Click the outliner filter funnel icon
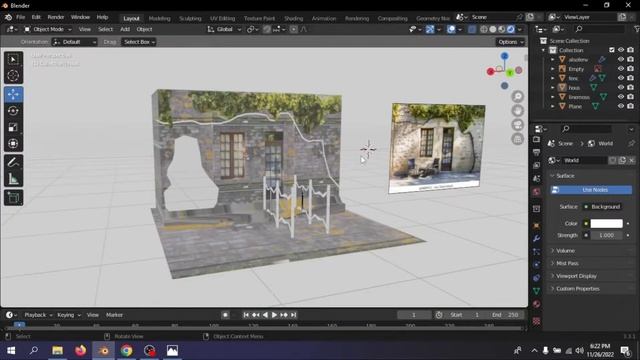This screenshot has width=640, height=360. (636, 29)
